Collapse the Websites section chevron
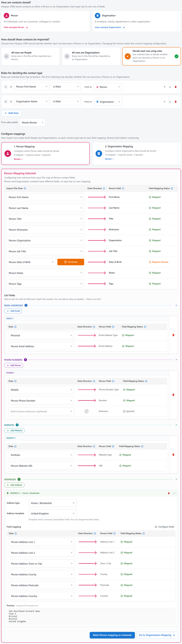This screenshot has height=644, width=182. tap(176, 425)
